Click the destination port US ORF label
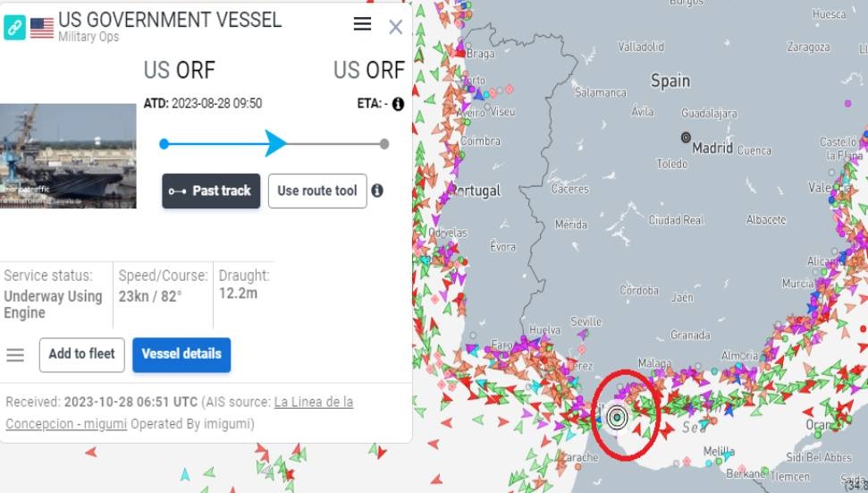This screenshot has height=493, width=868. (x=368, y=70)
